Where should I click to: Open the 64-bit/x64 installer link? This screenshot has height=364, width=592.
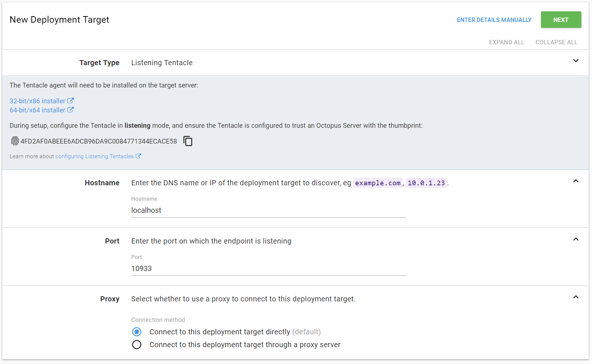[37, 110]
